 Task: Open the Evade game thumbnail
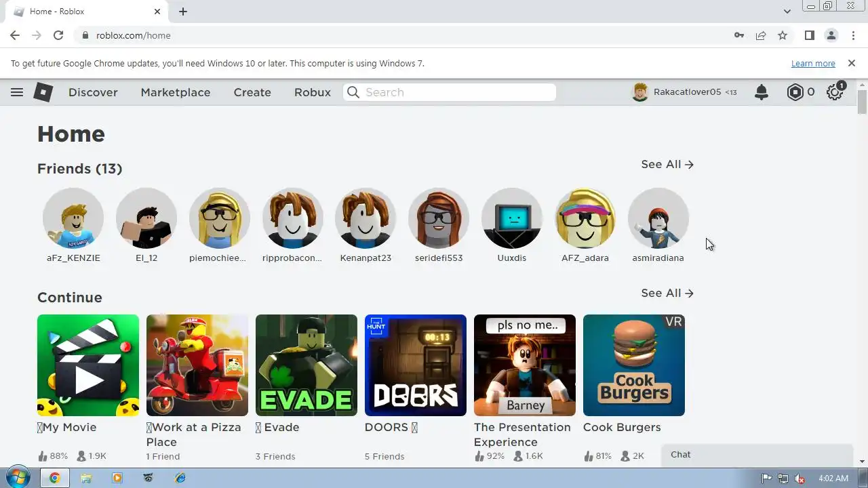(x=307, y=365)
